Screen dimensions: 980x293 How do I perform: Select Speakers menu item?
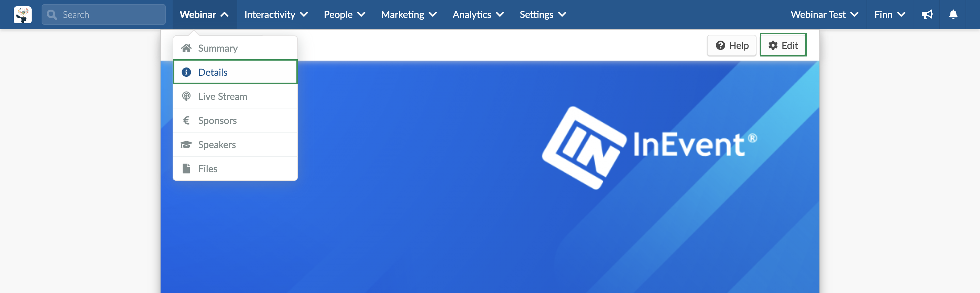pyautogui.click(x=235, y=144)
